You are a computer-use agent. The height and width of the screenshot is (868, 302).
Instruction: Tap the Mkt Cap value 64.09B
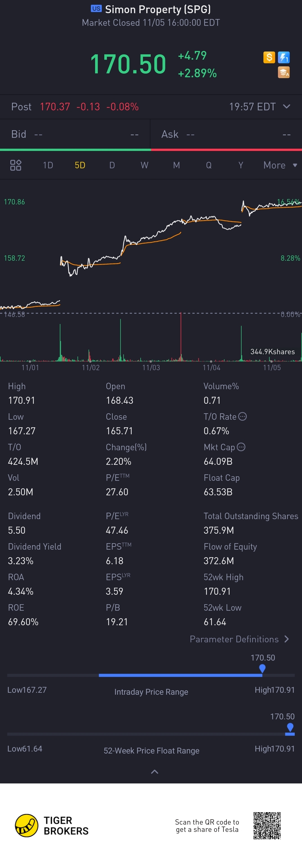[x=218, y=461]
